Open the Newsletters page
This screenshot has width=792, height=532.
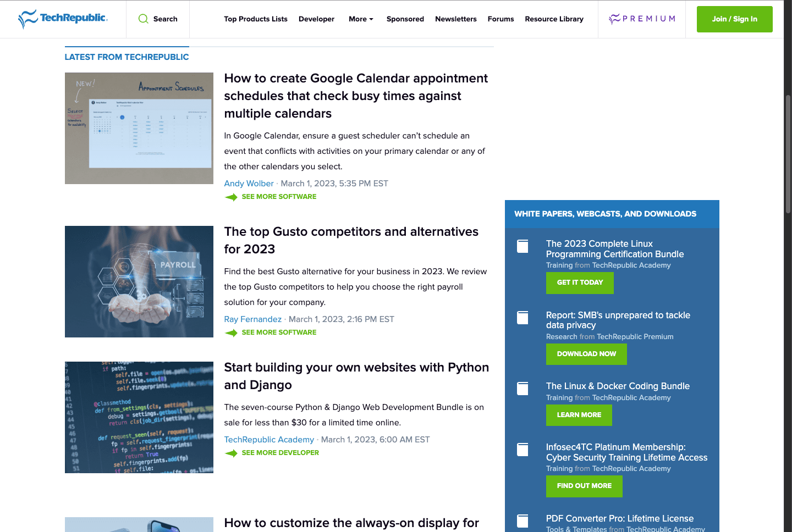[456, 19]
